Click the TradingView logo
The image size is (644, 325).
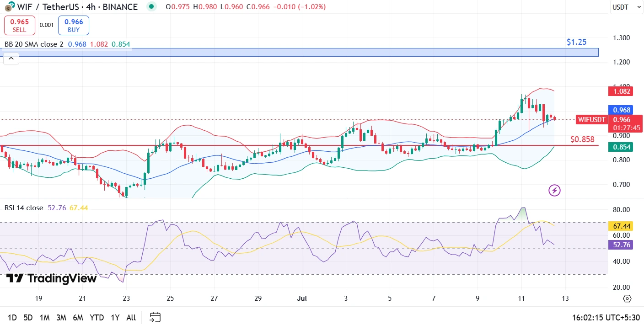(x=51, y=278)
